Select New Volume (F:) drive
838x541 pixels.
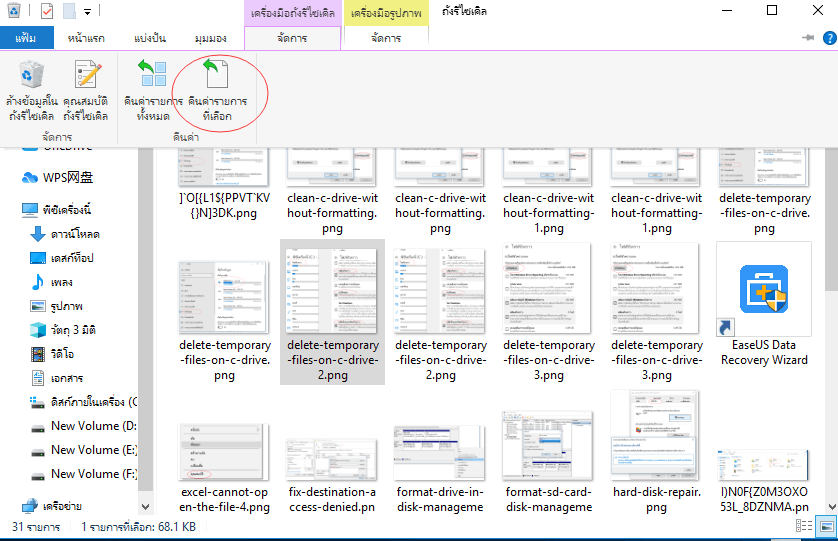pos(83,474)
